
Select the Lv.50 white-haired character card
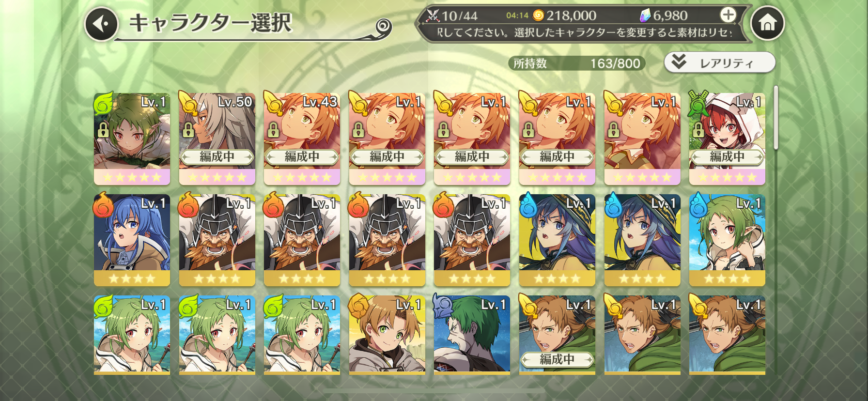click(x=217, y=139)
